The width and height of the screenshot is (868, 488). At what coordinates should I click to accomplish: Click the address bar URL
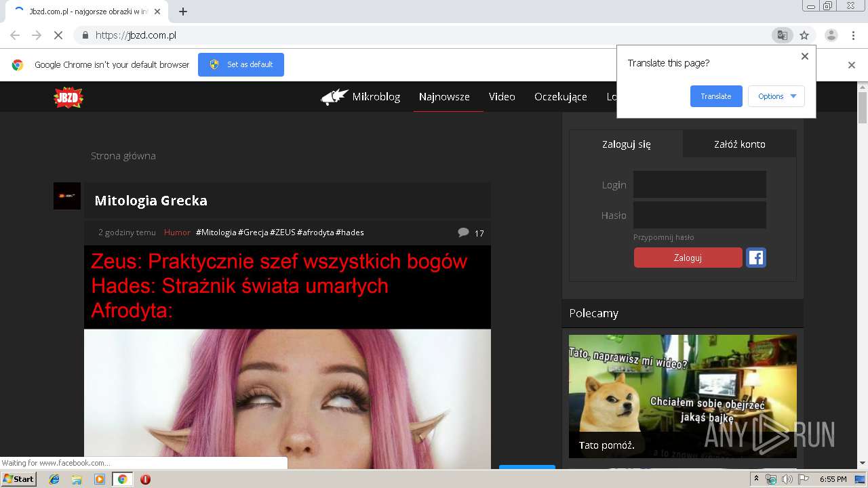point(136,35)
